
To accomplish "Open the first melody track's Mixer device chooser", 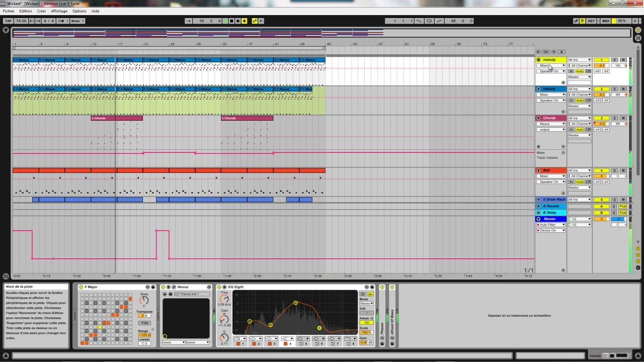I will point(551,66).
